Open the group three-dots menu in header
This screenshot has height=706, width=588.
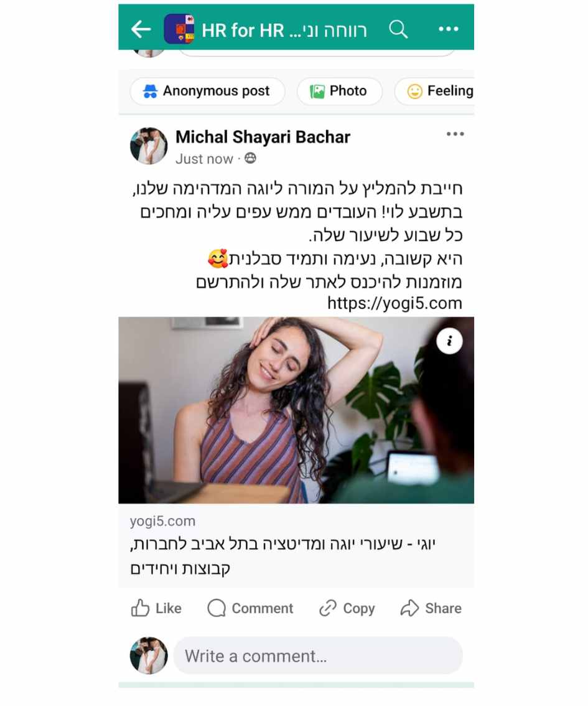[x=449, y=29]
